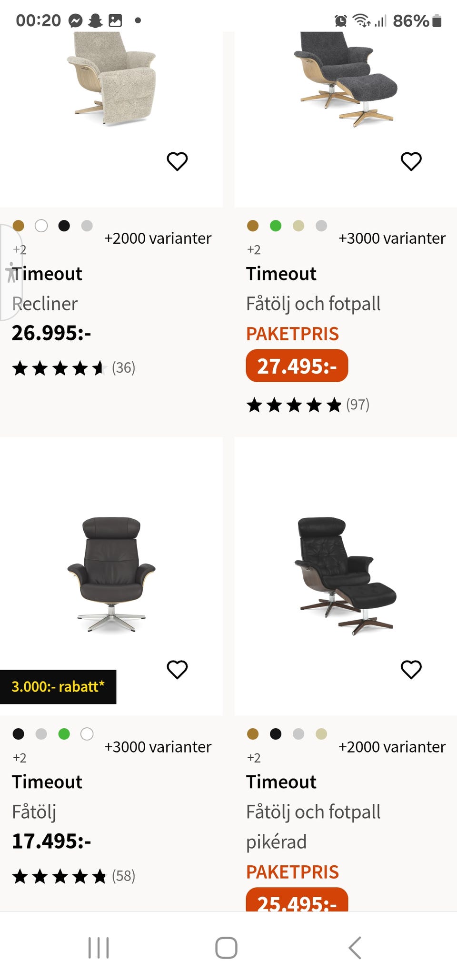View the 36 reviews for the Recliner
This screenshot has height=980, width=457.
[123, 368]
